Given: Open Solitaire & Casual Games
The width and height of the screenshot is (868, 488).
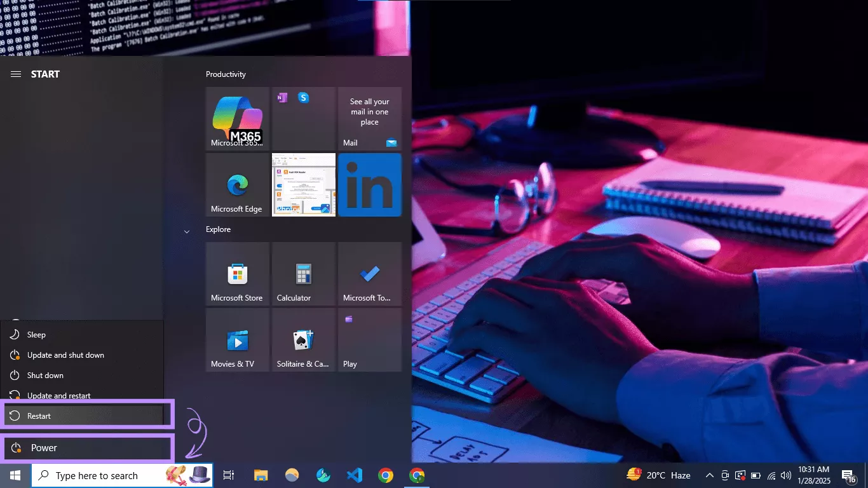Looking at the screenshot, I should pyautogui.click(x=303, y=339).
